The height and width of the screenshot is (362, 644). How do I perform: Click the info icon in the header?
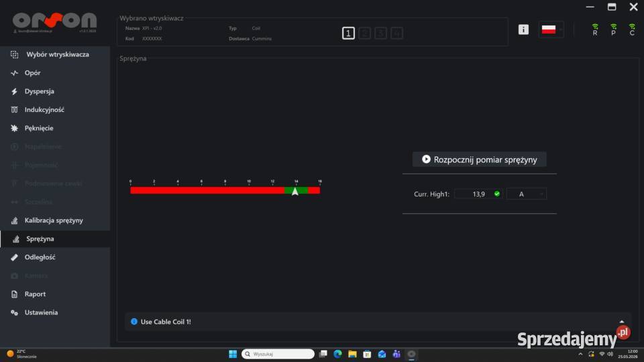(x=523, y=29)
